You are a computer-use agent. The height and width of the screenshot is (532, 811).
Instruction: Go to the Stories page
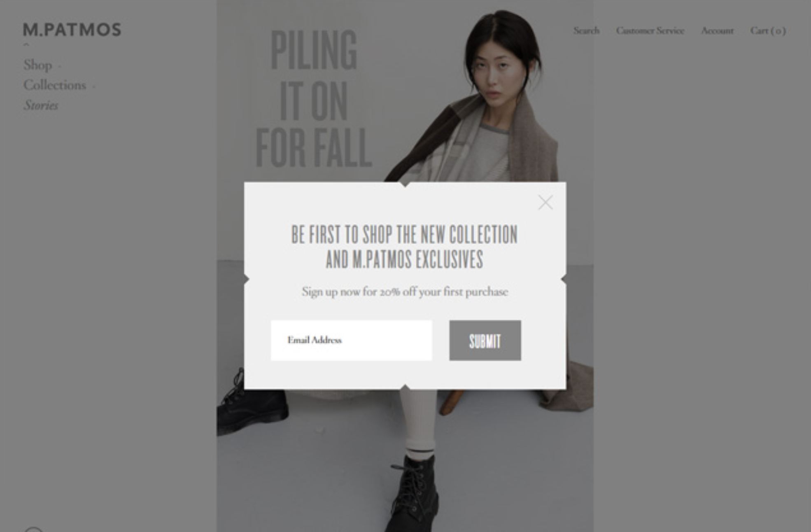click(41, 105)
